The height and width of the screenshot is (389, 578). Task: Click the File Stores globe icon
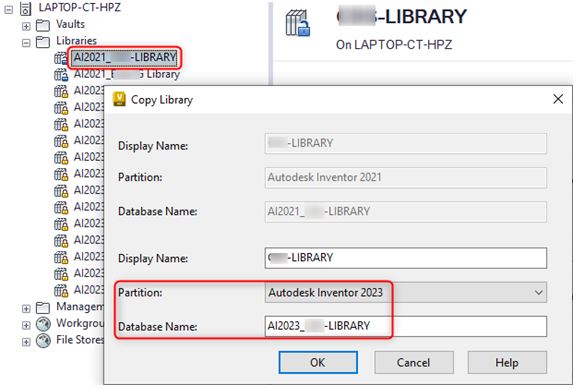(43, 341)
